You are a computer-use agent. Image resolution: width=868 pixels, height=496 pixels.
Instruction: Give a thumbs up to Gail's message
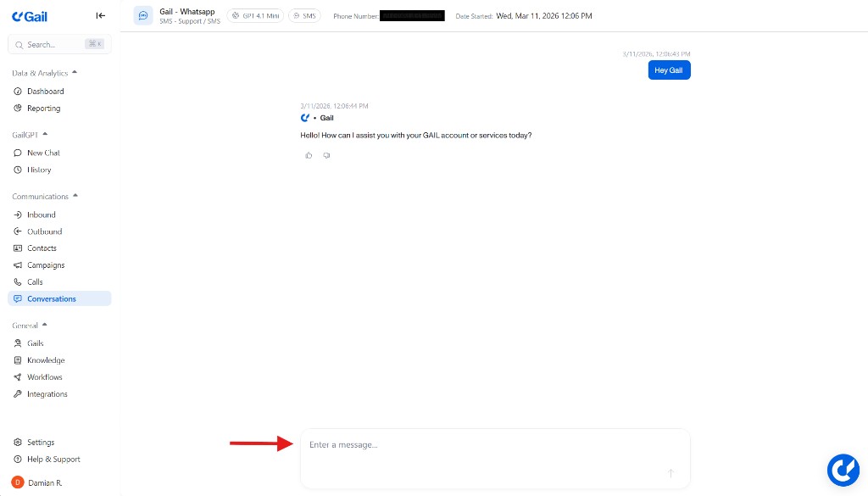309,155
